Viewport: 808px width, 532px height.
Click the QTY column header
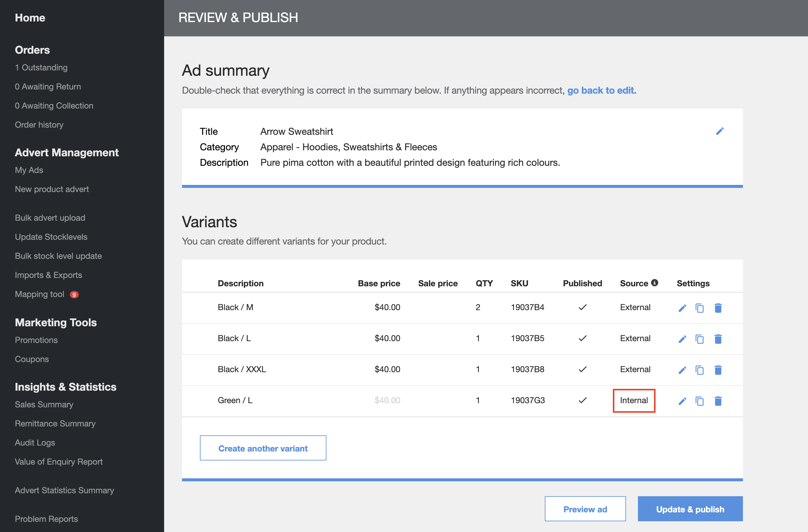coord(484,283)
